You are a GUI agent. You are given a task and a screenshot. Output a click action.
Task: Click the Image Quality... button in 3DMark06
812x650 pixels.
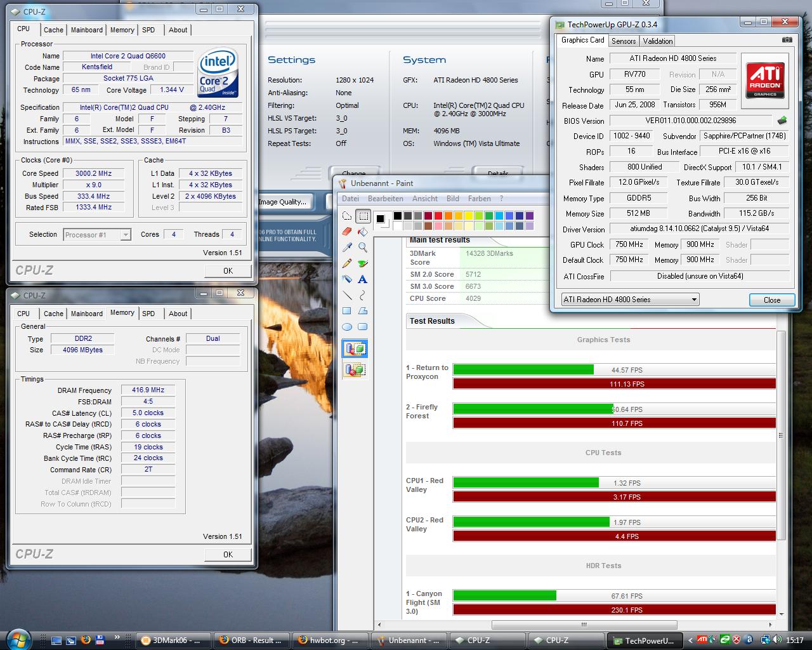tap(282, 202)
